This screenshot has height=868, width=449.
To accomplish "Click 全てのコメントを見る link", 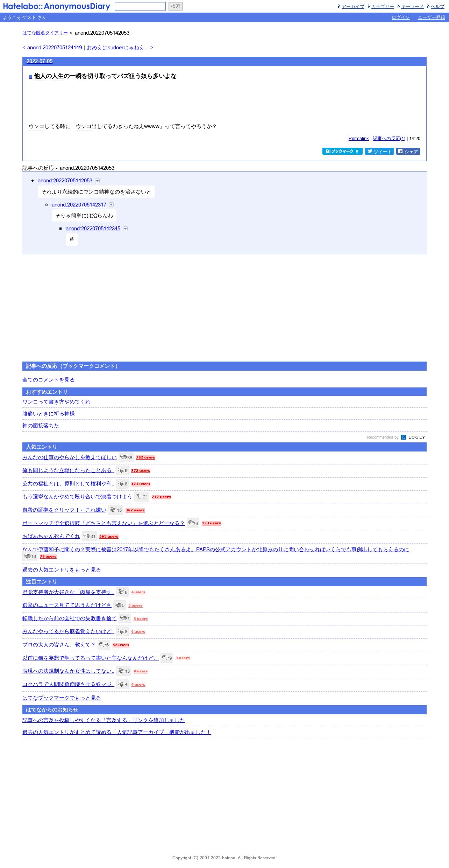I will 49,380.
